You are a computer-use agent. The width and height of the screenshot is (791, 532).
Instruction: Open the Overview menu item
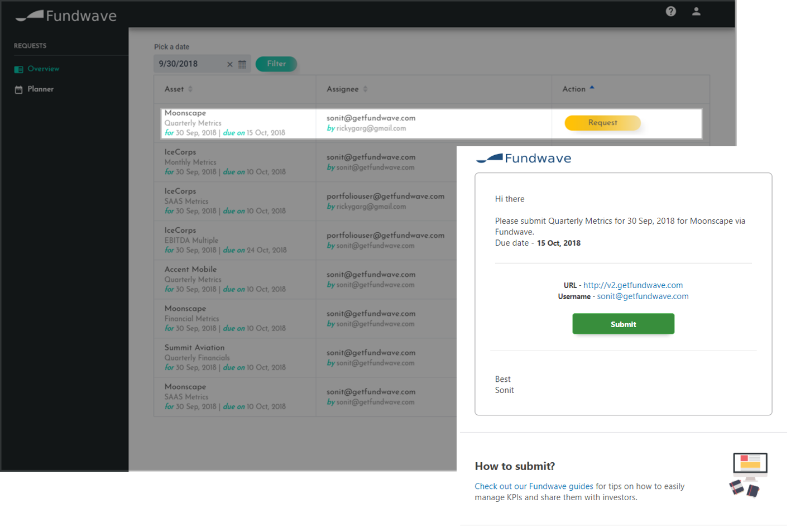[44, 69]
